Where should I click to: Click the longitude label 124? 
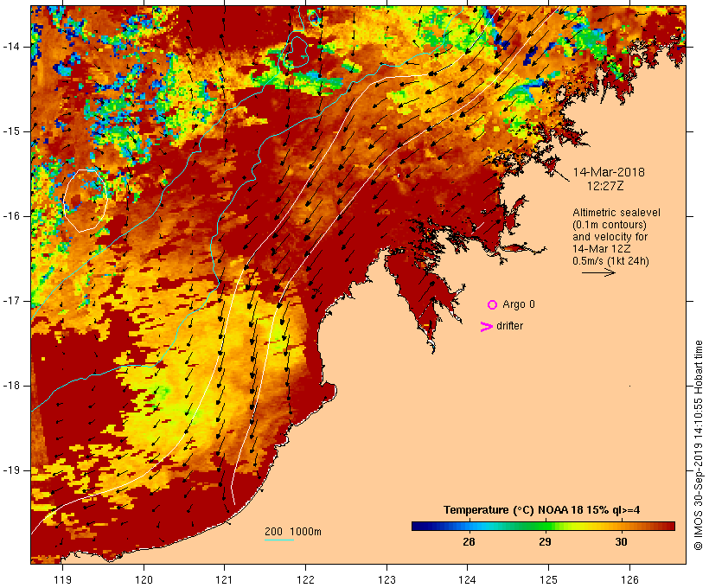[468, 579]
